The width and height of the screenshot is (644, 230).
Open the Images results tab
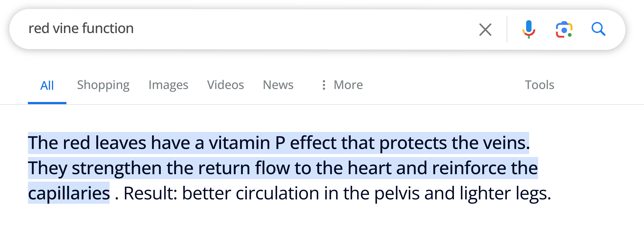pyautogui.click(x=168, y=85)
